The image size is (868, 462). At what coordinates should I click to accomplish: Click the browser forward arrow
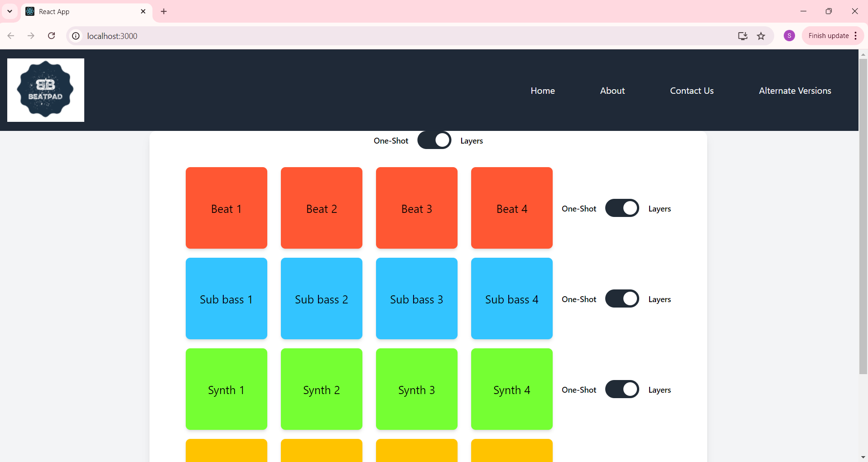point(31,36)
